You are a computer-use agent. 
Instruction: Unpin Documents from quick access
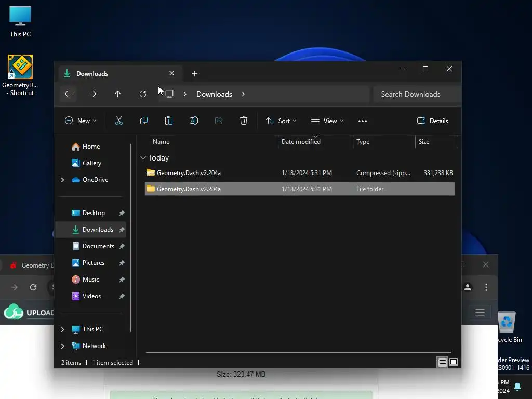pyautogui.click(x=122, y=246)
